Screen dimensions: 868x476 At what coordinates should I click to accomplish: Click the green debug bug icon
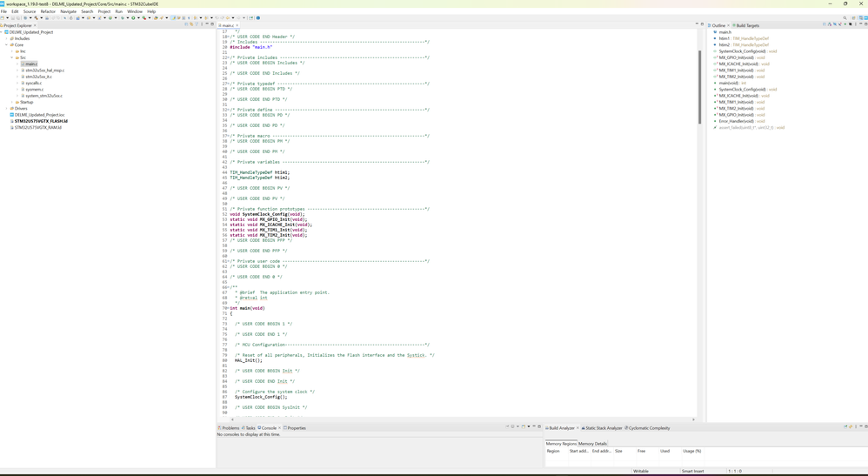123,17
